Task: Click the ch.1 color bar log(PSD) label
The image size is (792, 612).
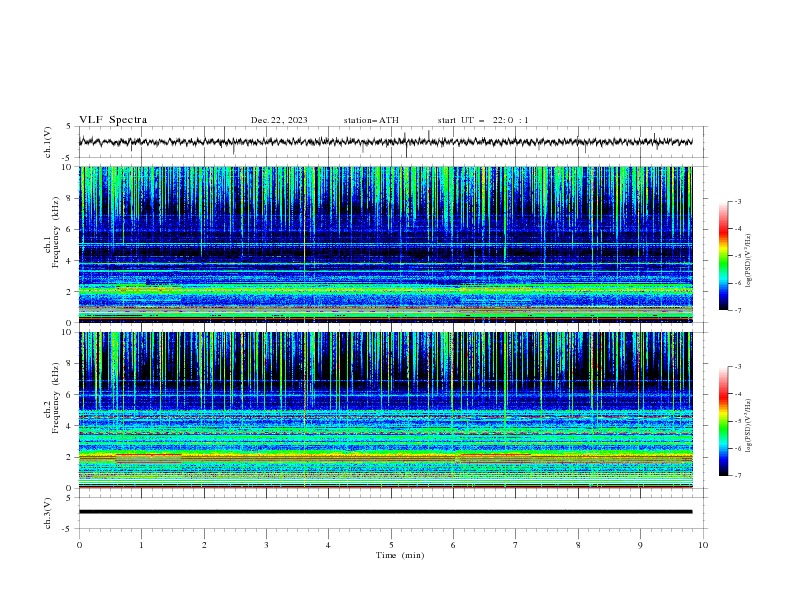Action: coord(749,260)
